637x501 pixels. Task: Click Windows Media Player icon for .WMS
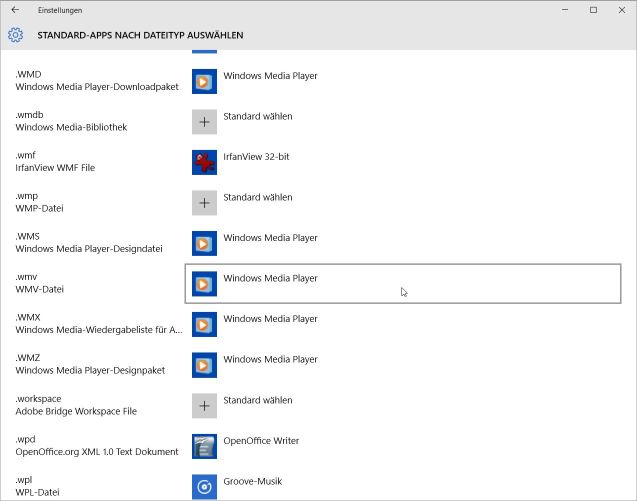click(x=204, y=243)
